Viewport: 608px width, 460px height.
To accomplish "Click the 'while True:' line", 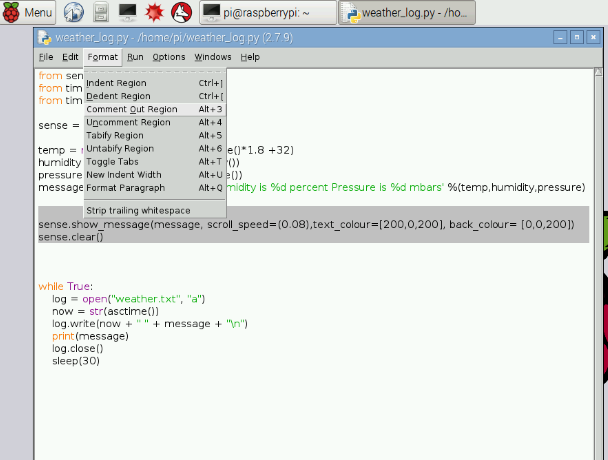I will [66, 287].
